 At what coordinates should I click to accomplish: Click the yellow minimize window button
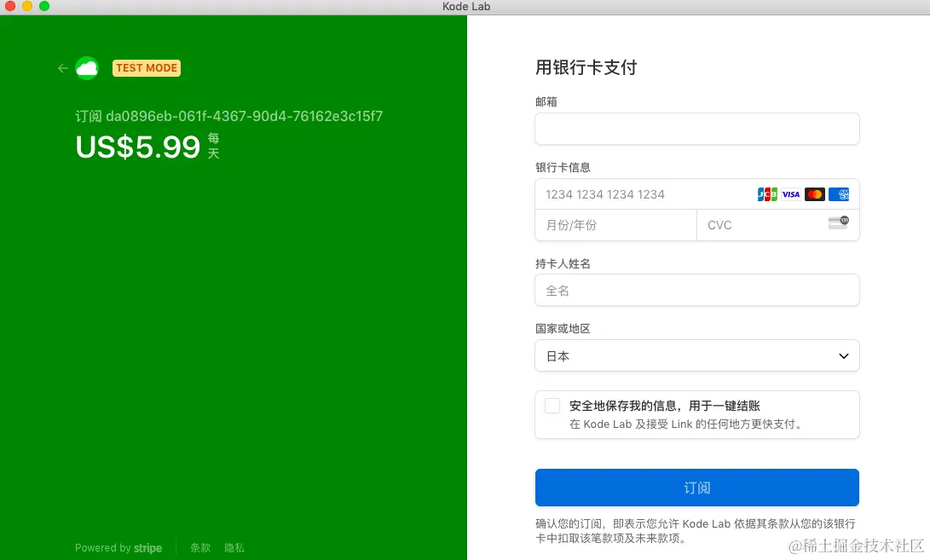(x=27, y=7)
